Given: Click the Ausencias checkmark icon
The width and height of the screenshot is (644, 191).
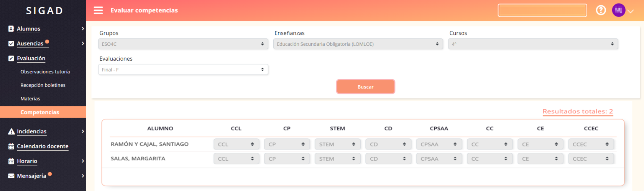Looking at the screenshot, I should [x=11, y=44].
